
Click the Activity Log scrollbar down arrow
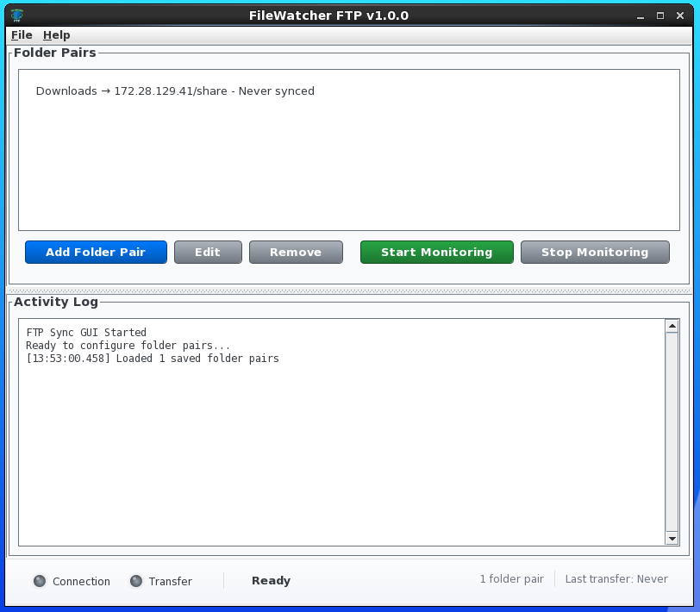(672, 539)
